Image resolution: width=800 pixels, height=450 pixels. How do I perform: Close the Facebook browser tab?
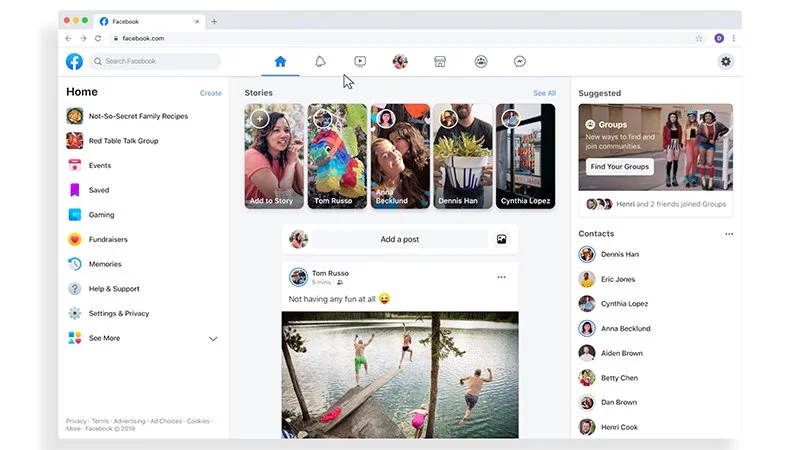pos(197,21)
